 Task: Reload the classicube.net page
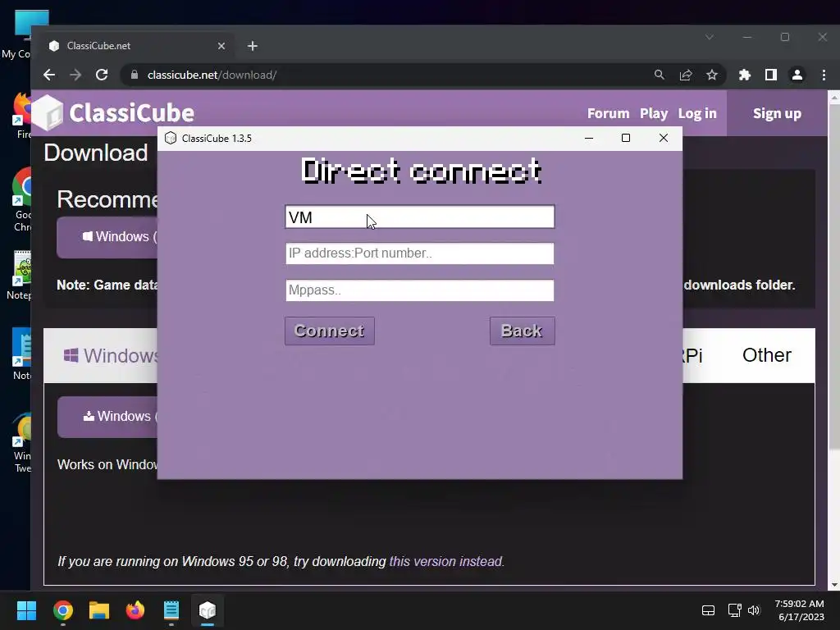(x=102, y=75)
